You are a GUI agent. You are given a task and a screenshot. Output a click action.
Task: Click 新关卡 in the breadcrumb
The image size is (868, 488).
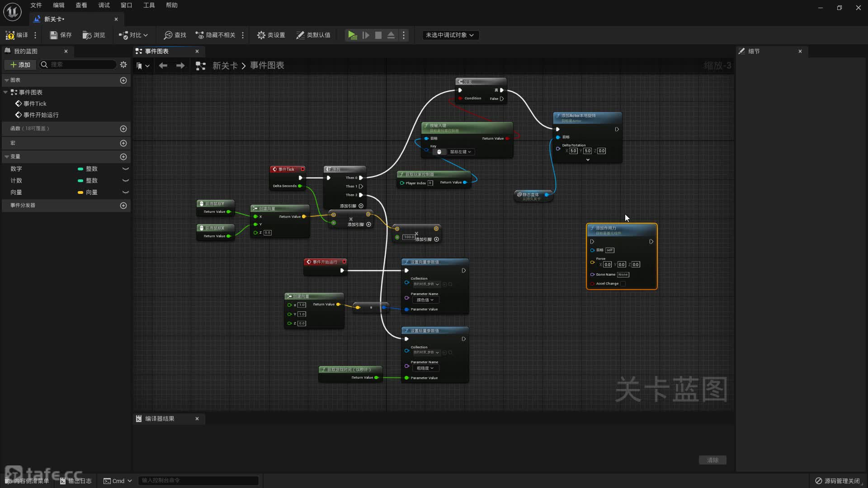[x=225, y=66]
